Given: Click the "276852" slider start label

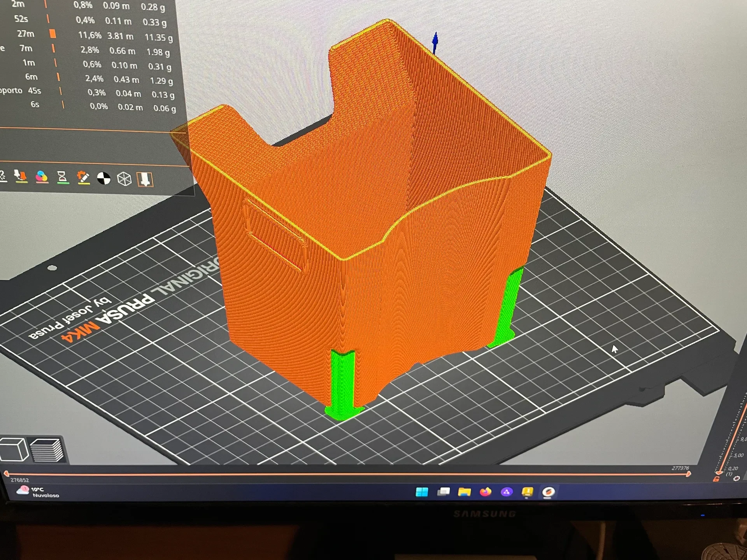Looking at the screenshot, I should 19,480.
